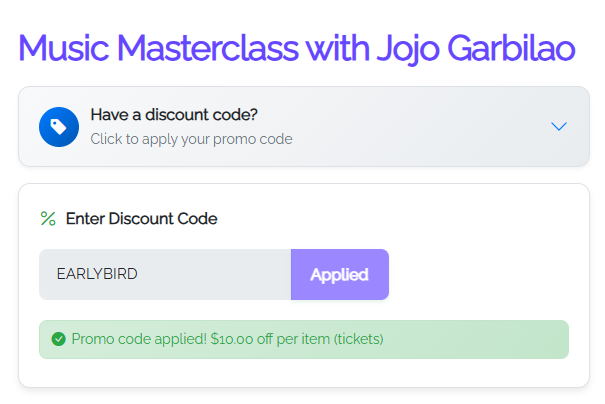Toggle the 'Have a discount code?' panel header

pos(304,127)
